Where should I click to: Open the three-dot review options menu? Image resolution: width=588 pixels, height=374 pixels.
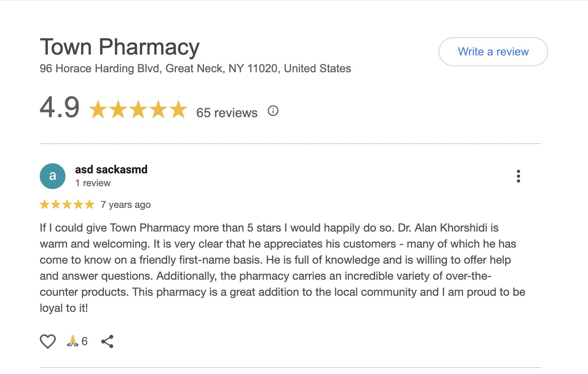(518, 176)
